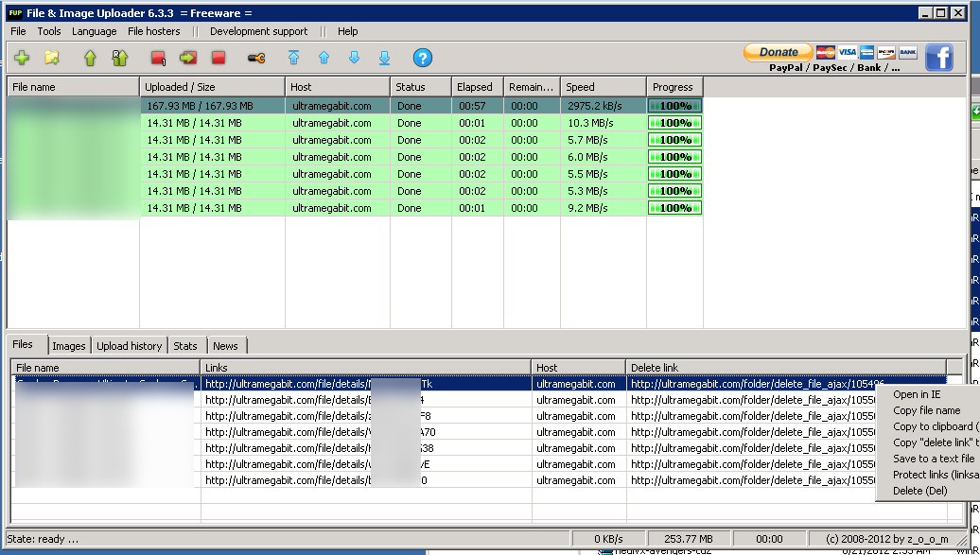Screen dimensions: 980x555
Task: Start upload with the green up arrow
Action: click(x=90, y=58)
